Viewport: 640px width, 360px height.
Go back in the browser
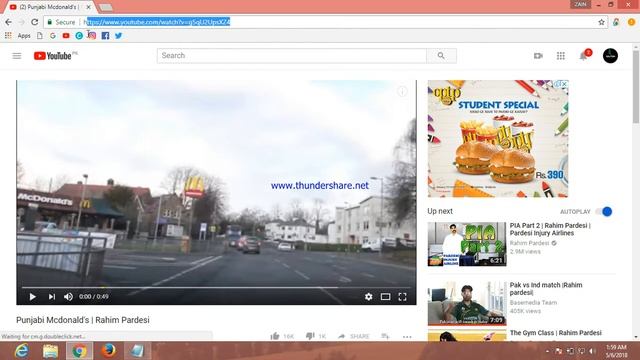click(9, 22)
